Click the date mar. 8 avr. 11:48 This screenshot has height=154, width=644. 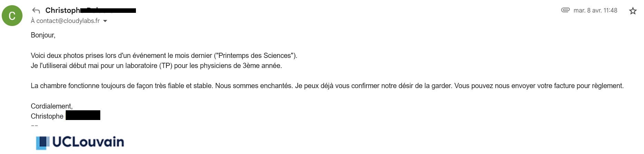point(595,10)
